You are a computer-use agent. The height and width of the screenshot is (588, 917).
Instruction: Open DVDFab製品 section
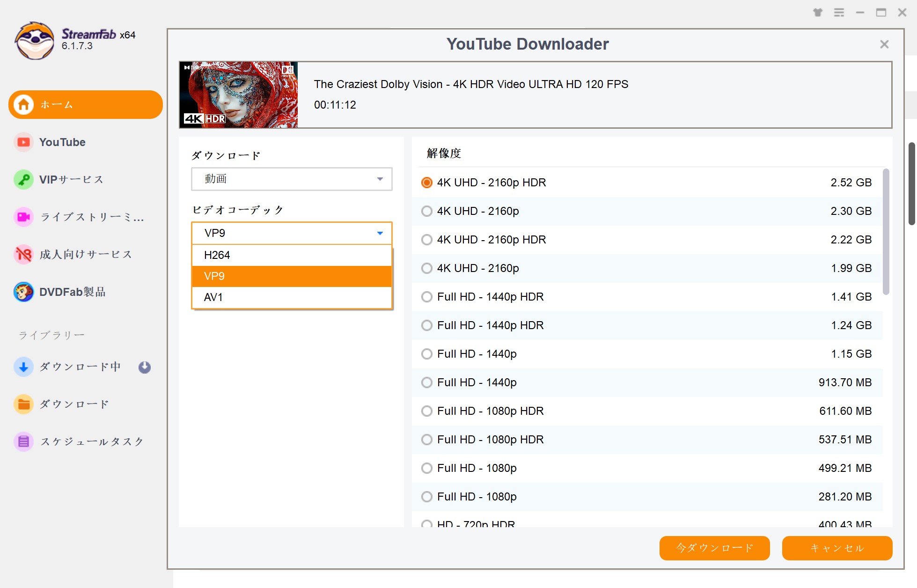click(x=73, y=292)
